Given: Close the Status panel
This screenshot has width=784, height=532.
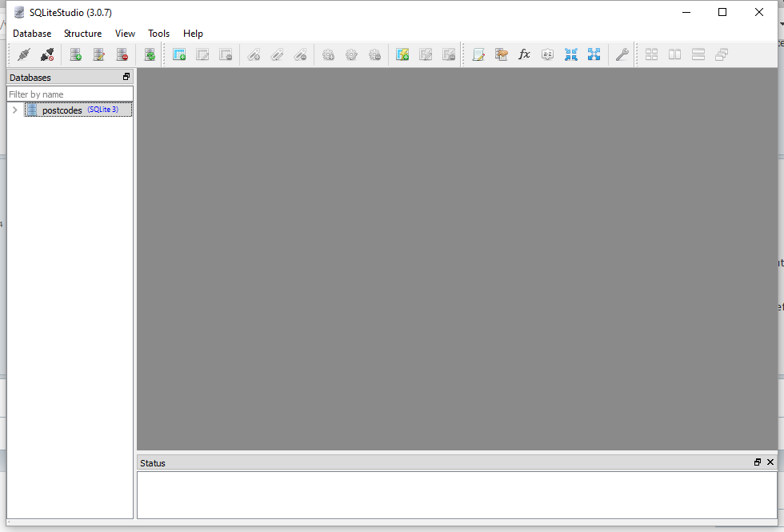Looking at the screenshot, I should click(x=770, y=462).
